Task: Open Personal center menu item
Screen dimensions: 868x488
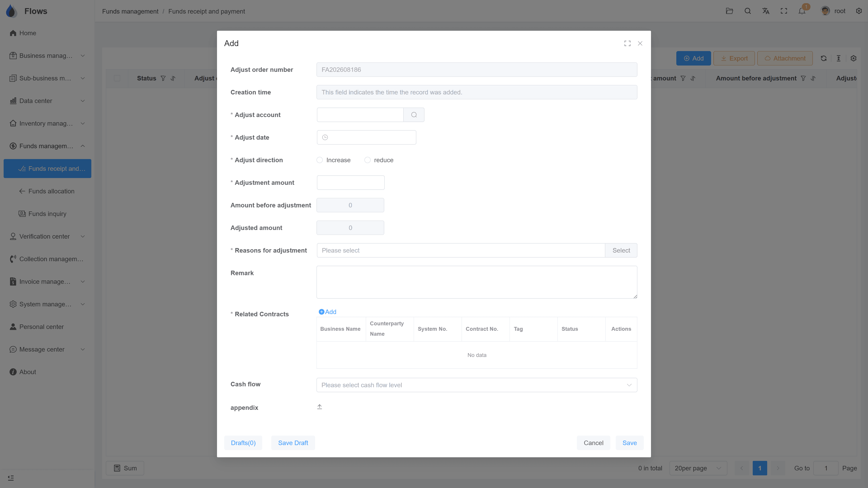Action: pyautogui.click(x=47, y=327)
